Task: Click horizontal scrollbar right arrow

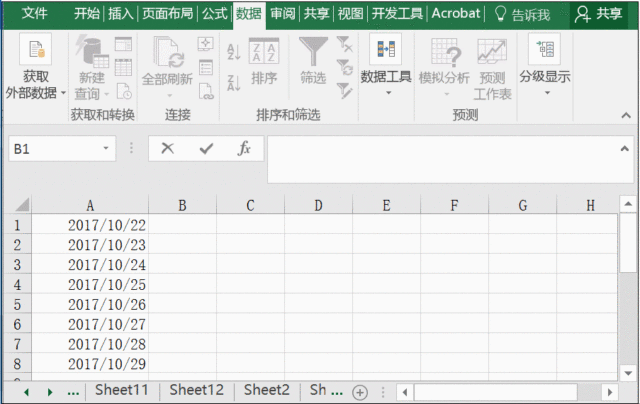Action: (610, 393)
